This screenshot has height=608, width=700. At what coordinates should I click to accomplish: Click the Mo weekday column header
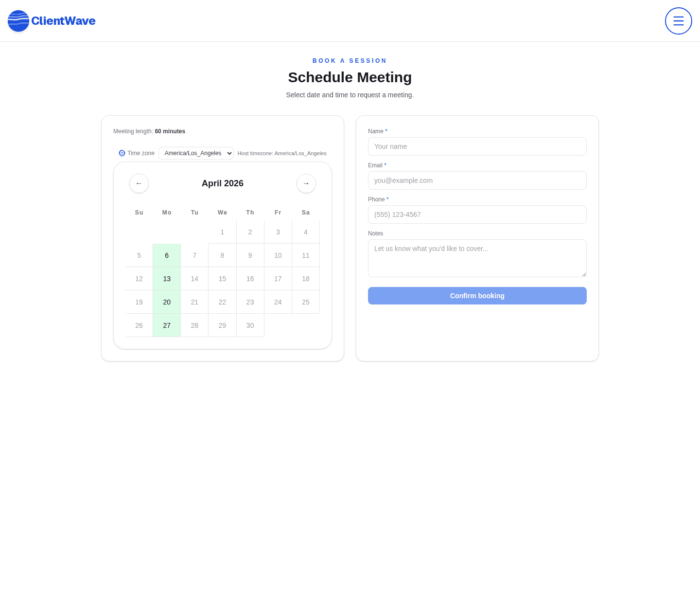[x=167, y=213]
